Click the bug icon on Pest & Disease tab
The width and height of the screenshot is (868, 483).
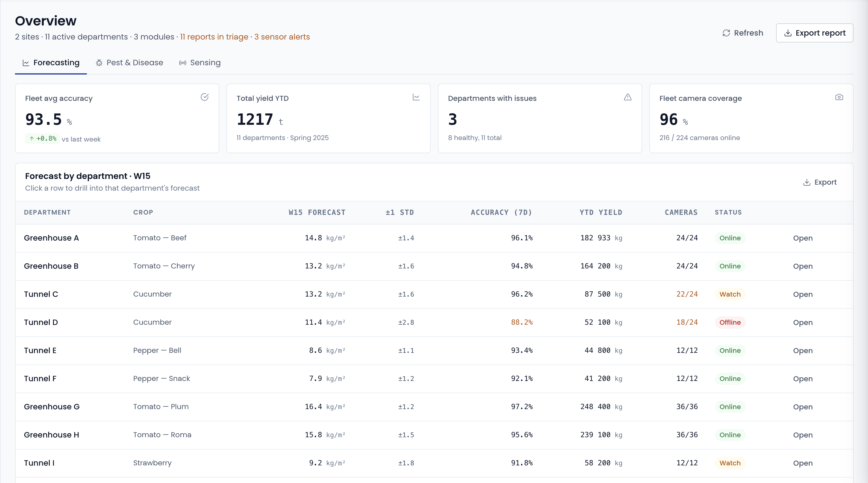(x=99, y=63)
